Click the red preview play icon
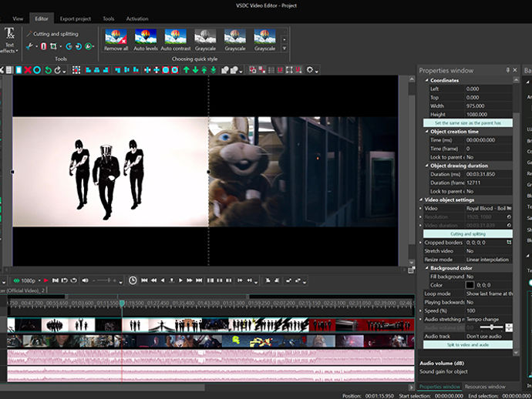 click(45, 280)
